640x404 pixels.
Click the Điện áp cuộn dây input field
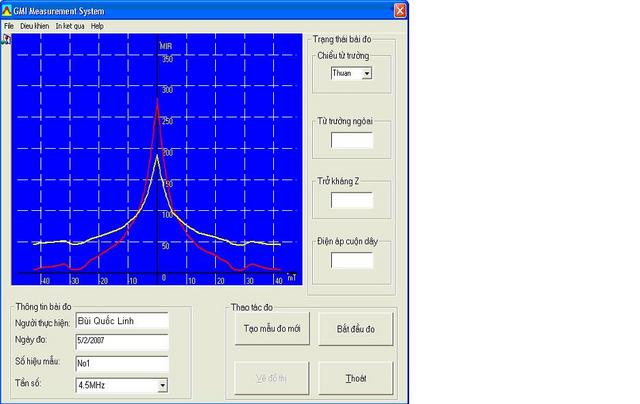[x=352, y=260]
